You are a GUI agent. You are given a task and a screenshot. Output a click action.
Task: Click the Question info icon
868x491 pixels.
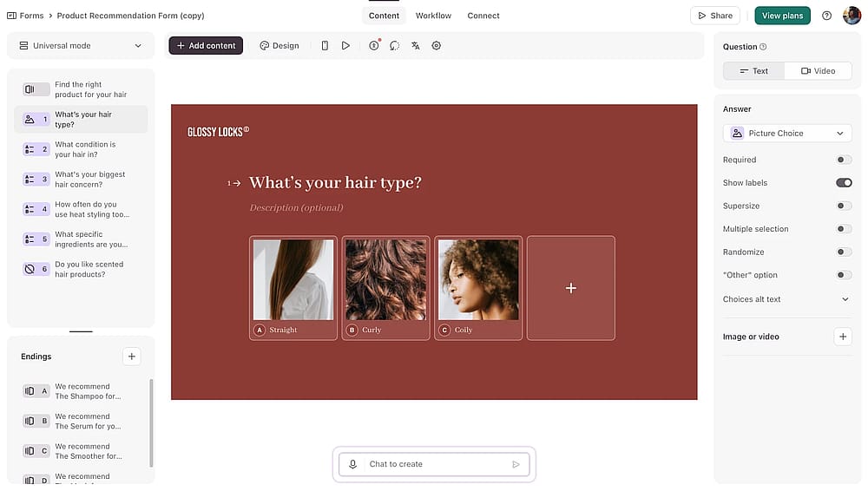pyautogui.click(x=763, y=47)
